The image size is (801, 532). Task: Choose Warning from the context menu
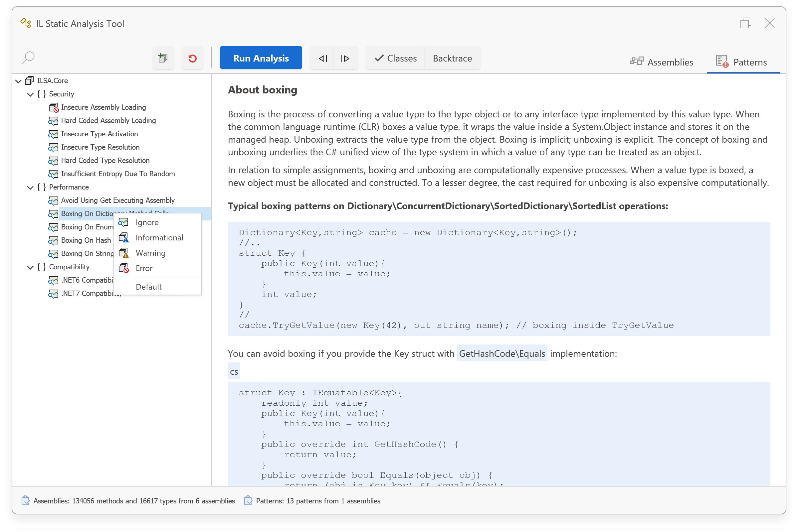(150, 253)
